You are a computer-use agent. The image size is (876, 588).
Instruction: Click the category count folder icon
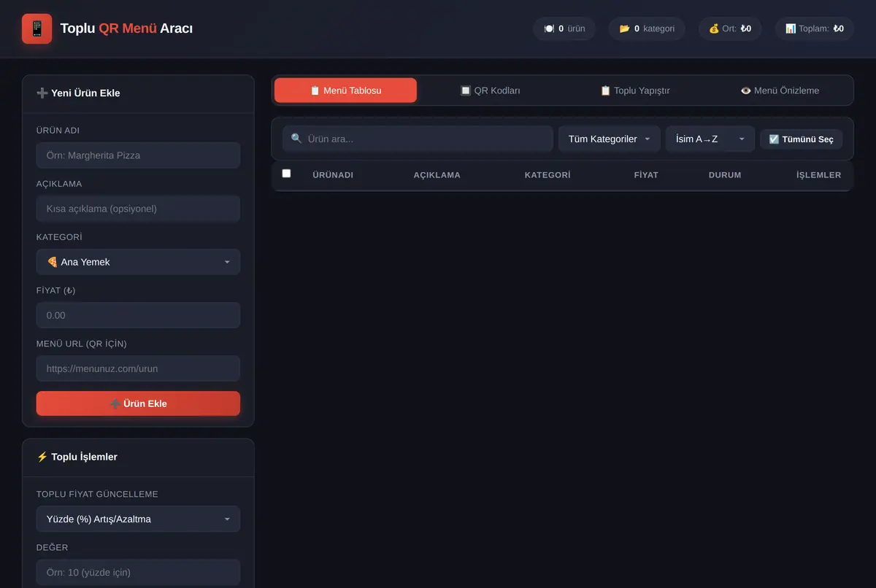[624, 28]
